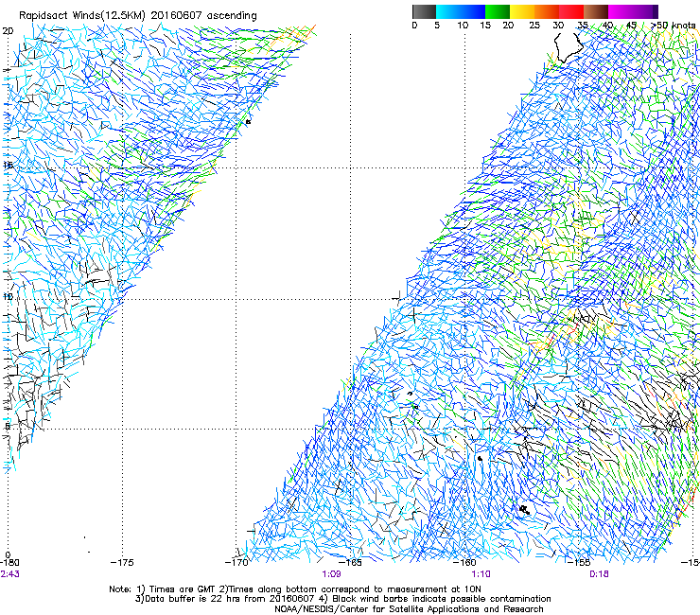Click the latitude label '20' at top left
The image size is (700, 615).
tap(8, 31)
